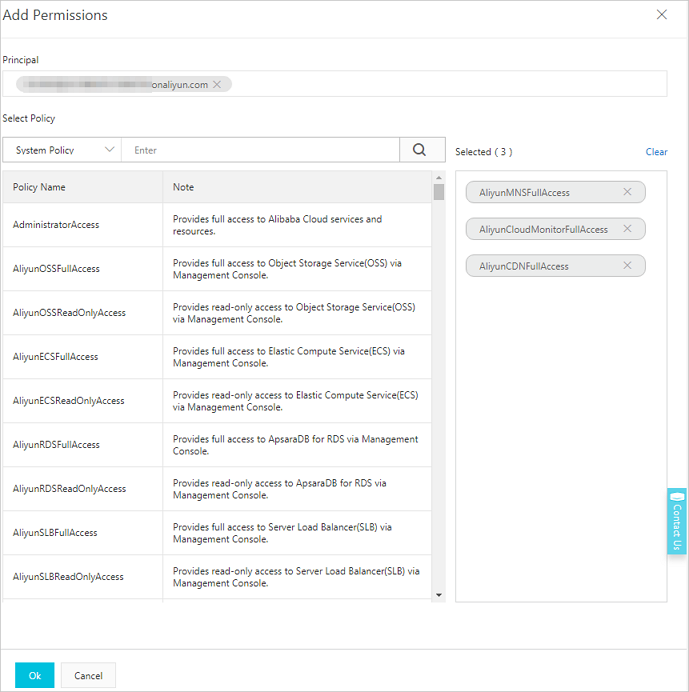Click note for full access to Elastic Compute Service
This screenshot has height=692, width=689.
[289, 357]
